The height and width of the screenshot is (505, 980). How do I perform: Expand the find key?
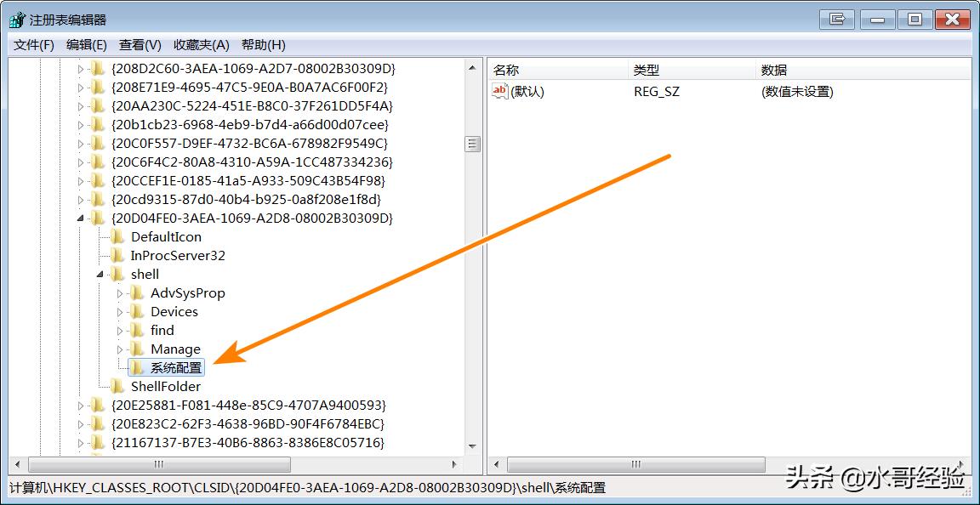(x=121, y=332)
